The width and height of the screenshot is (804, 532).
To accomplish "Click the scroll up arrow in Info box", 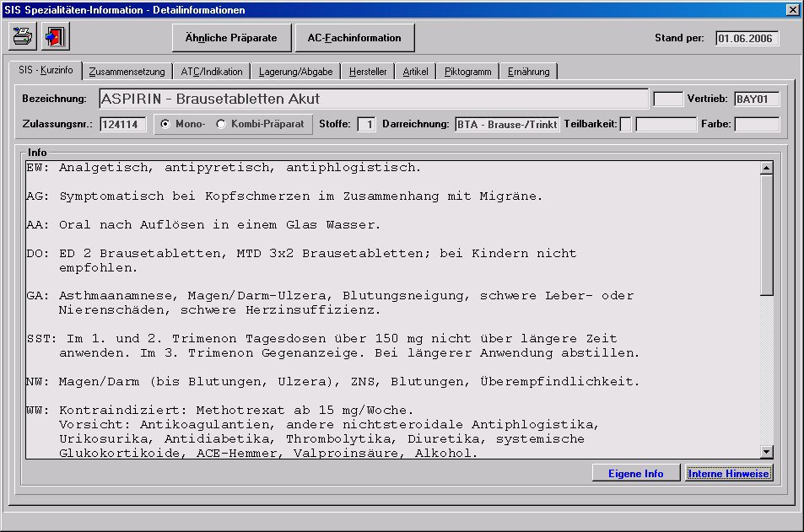I will click(x=766, y=169).
